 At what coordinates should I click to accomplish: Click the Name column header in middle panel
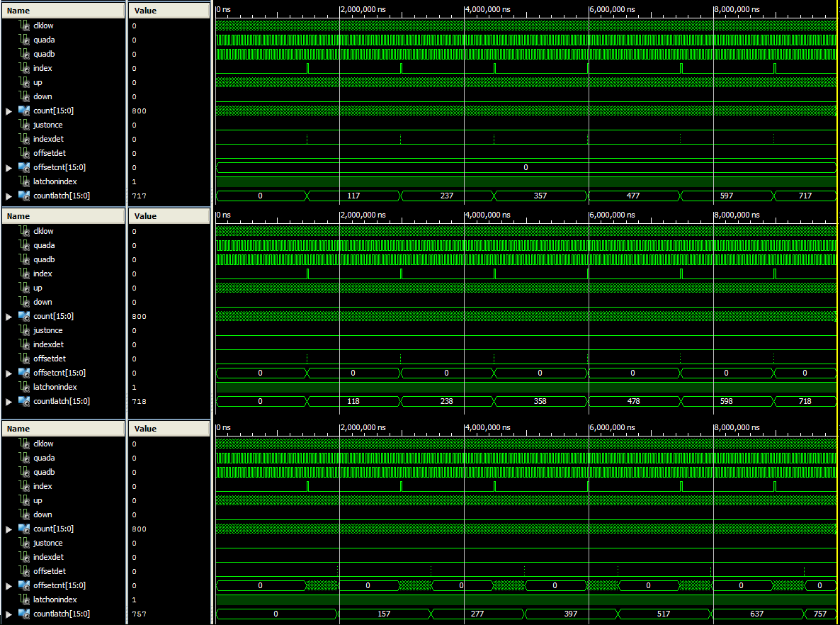(63, 216)
